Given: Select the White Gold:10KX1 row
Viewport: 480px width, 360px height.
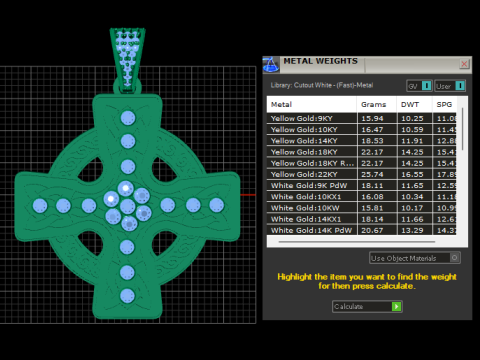Looking at the screenshot, I should (x=361, y=197).
